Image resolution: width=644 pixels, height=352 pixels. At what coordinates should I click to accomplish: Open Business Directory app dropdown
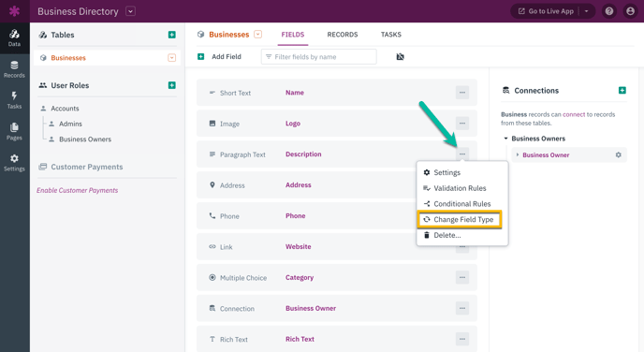pyautogui.click(x=131, y=11)
